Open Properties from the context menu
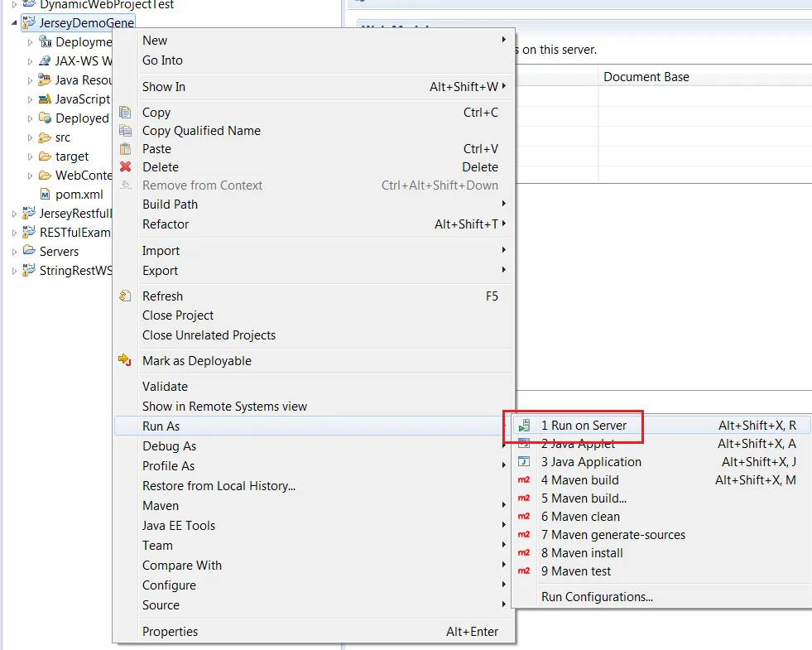 [314, 631]
